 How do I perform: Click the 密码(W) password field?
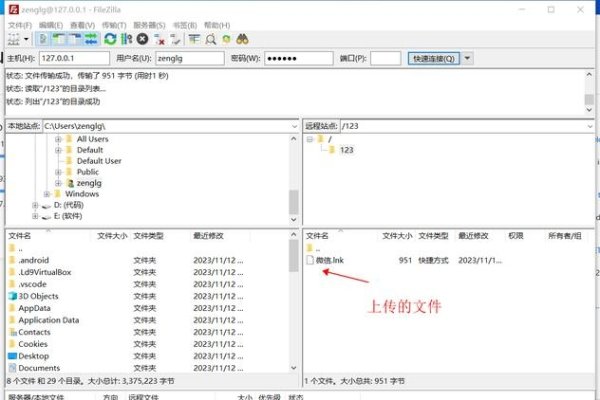click(x=299, y=58)
